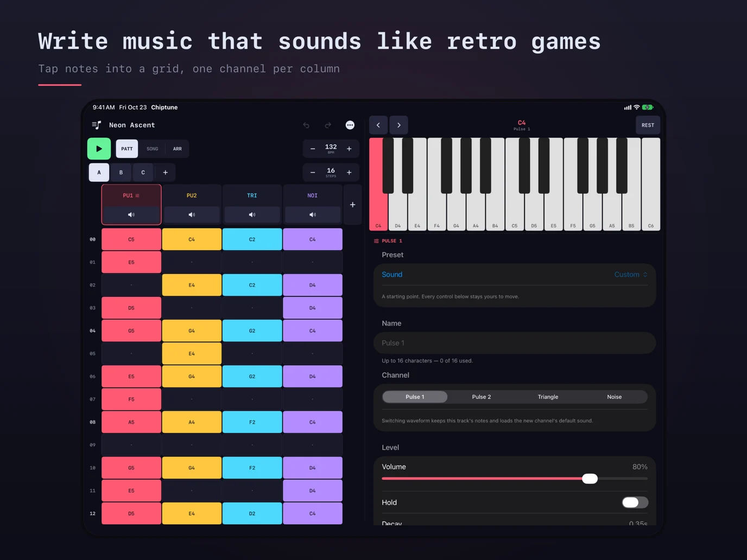This screenshot has height=560, width=747.
Task: Decrease the BPM tempo
Action: point(313,149)
